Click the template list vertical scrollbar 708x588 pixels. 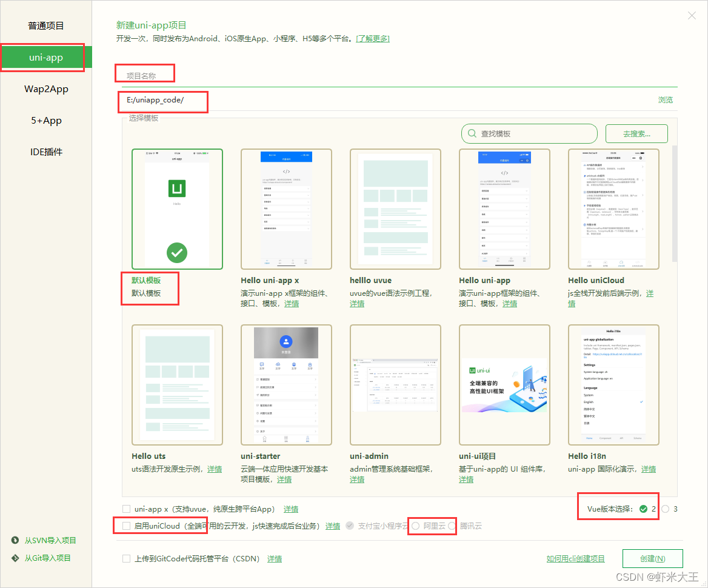[675, 203]
